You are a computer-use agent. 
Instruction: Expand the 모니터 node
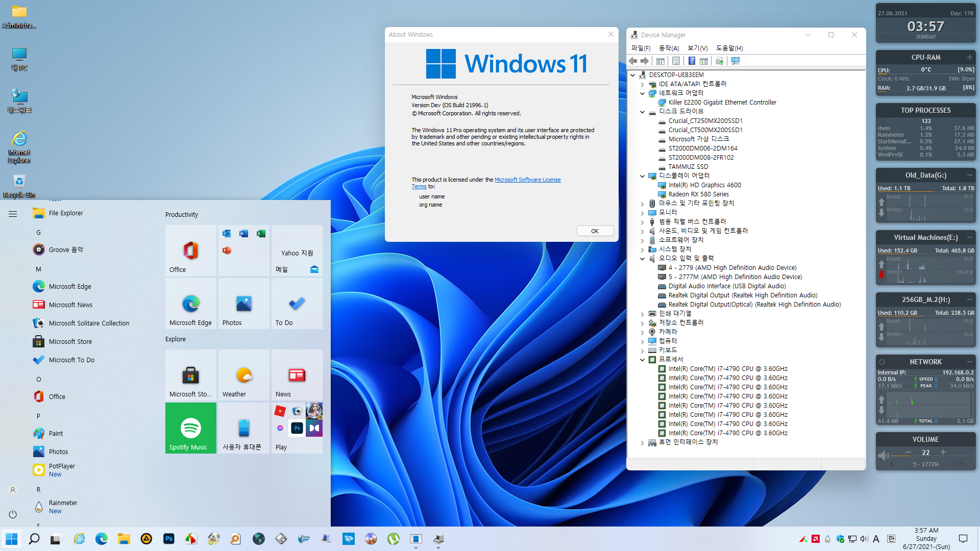pyautogui.click(x=643, y=213)
